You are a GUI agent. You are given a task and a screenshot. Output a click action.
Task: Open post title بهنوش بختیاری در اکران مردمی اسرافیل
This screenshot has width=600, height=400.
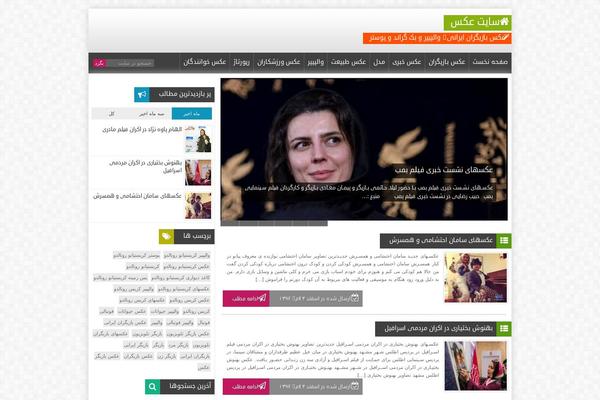click(439, 328)
